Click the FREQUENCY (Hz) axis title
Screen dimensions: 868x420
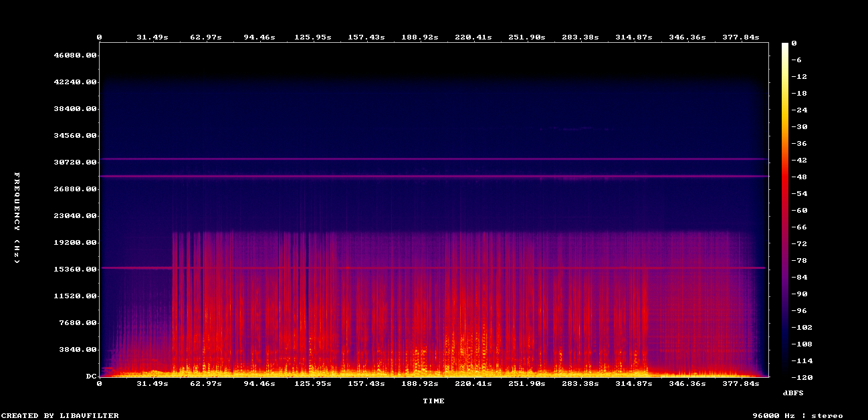(x=17, y=217)
